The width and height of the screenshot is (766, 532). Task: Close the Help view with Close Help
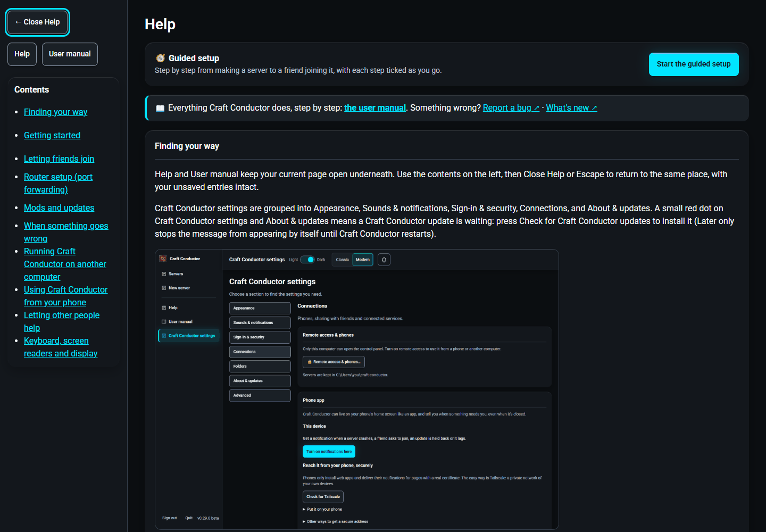click(x=37, y=22)
